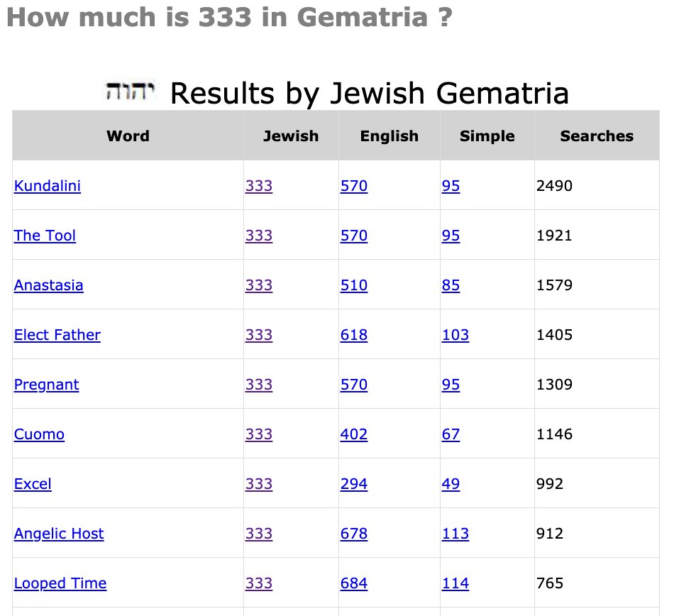Screen dimensions: 674x616
Task: Open the Kundalini word link
Action: (x=48, y=186)
